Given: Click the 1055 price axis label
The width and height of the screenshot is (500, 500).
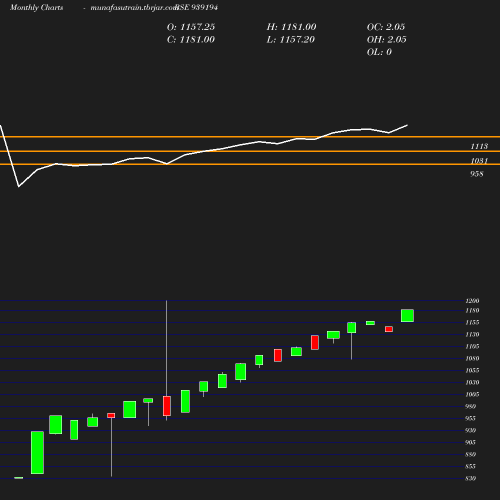Looking at the screenshot, I should [472, 371].
